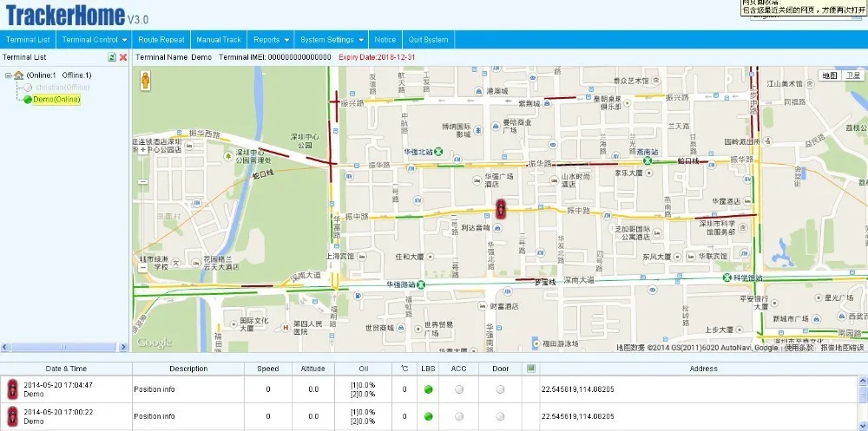Click the Expiry Date:2018-12-31 text
This screenshot has width=868, height=431.
click(377, 57)
